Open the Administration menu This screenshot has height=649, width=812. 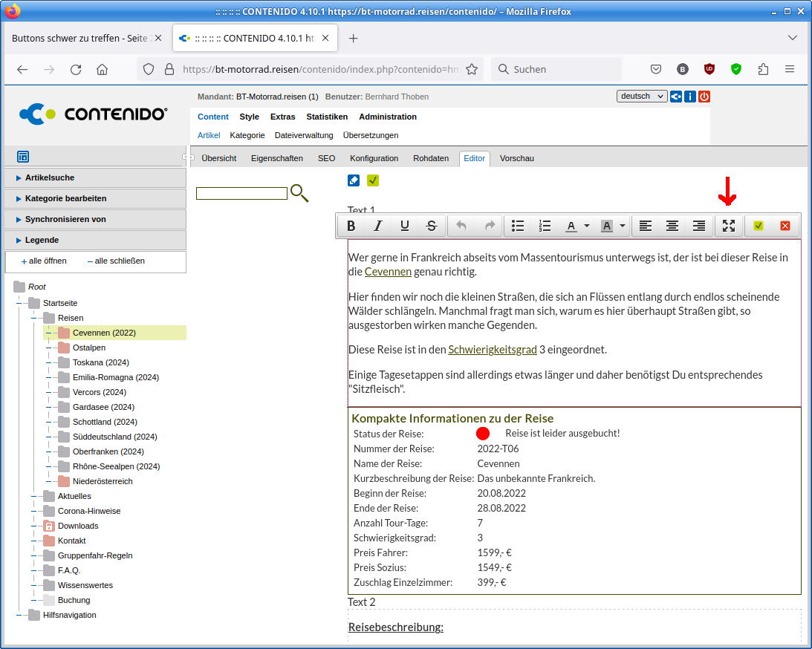(x=387, y=117)
